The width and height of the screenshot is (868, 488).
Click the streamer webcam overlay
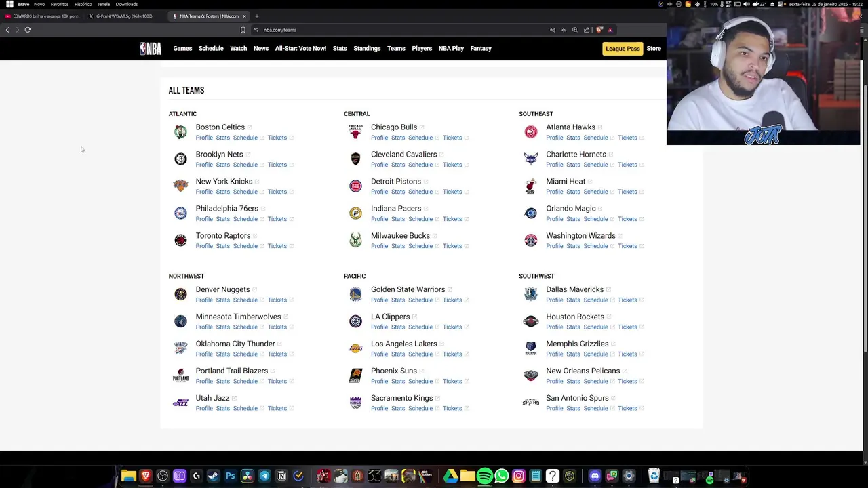(x=763, y=76)
